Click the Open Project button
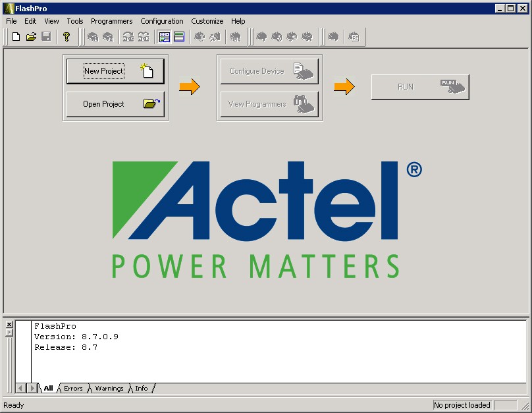 [115, 104]
